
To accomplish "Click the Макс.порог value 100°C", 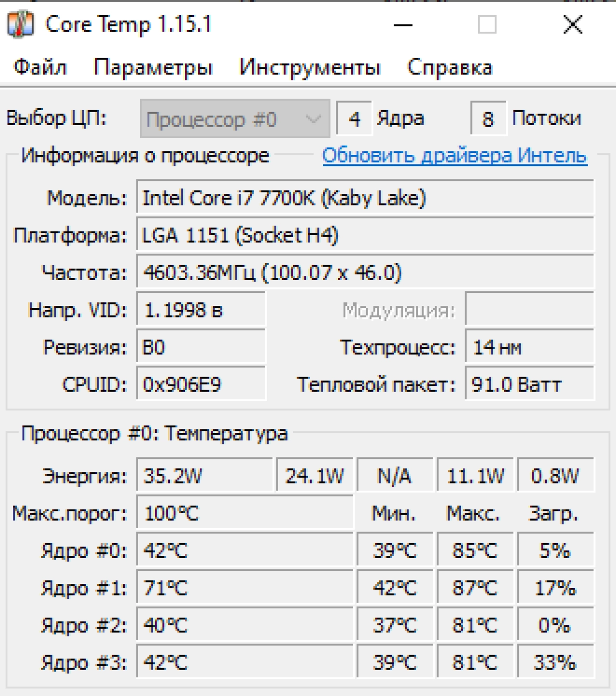I will 244,513.
